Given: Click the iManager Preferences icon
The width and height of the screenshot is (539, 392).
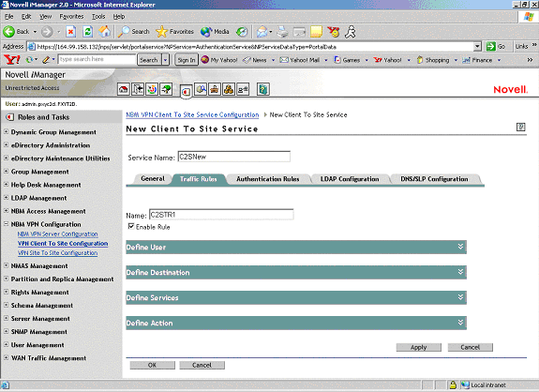Looking at the screenshot, I should click(243, 89).
